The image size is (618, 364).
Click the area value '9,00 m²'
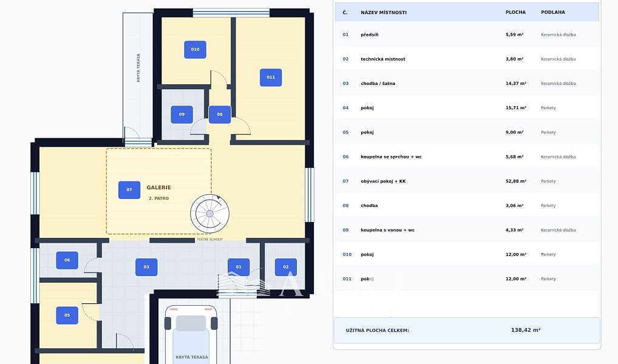tap(515, 132)
